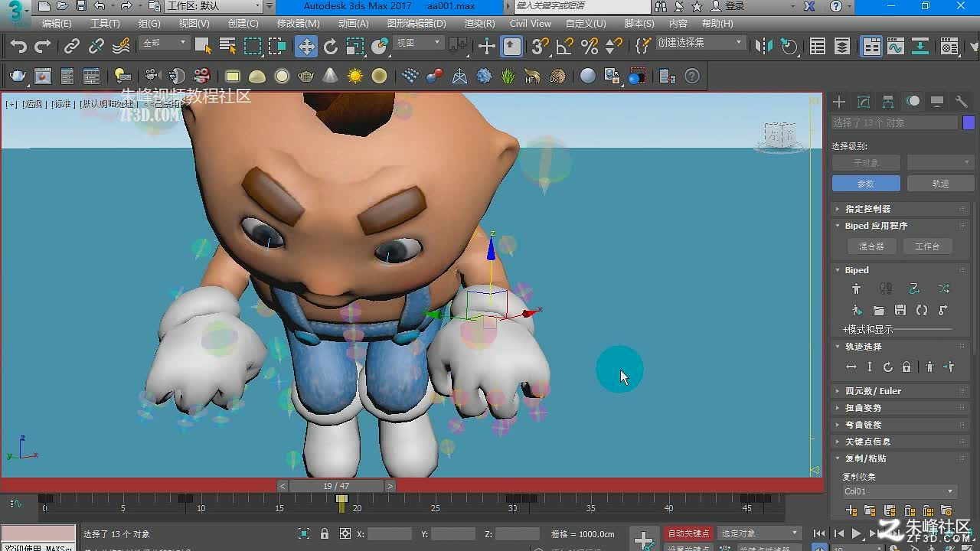Open the selection filter '全部' dropdown

(x=164, y=43)
